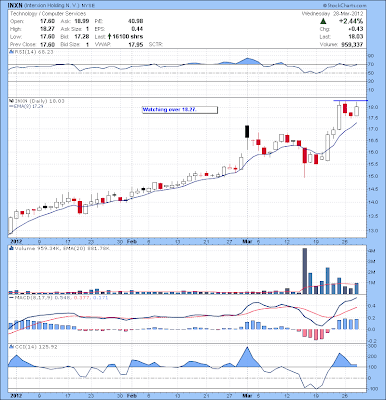Image resolution: width=386 pixels, height=400 pixels.
Task: Click the 'INXN (Daily) 18.03' chart label
Action: (39, 101)
